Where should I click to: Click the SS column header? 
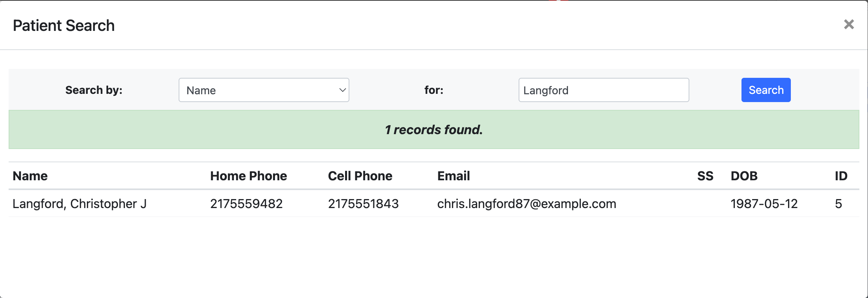tap(705, 176)
